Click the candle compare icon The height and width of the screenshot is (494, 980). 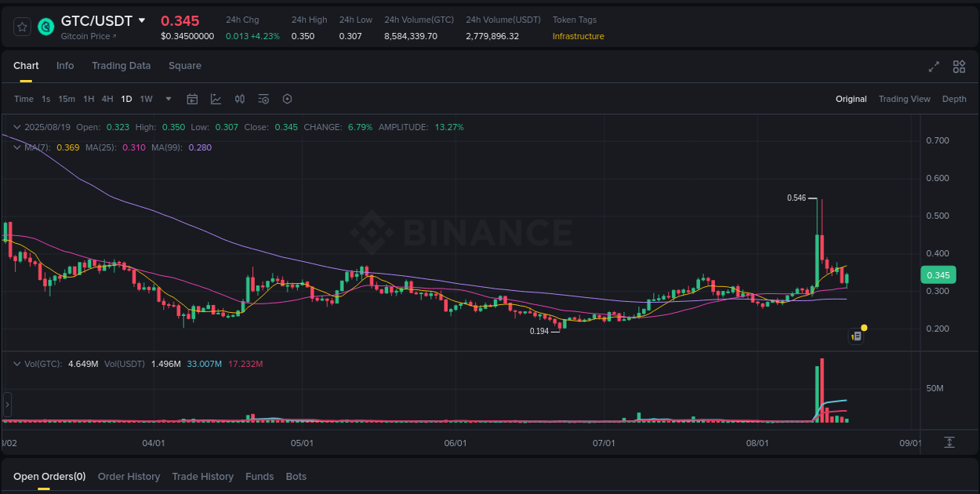(240, 99)
